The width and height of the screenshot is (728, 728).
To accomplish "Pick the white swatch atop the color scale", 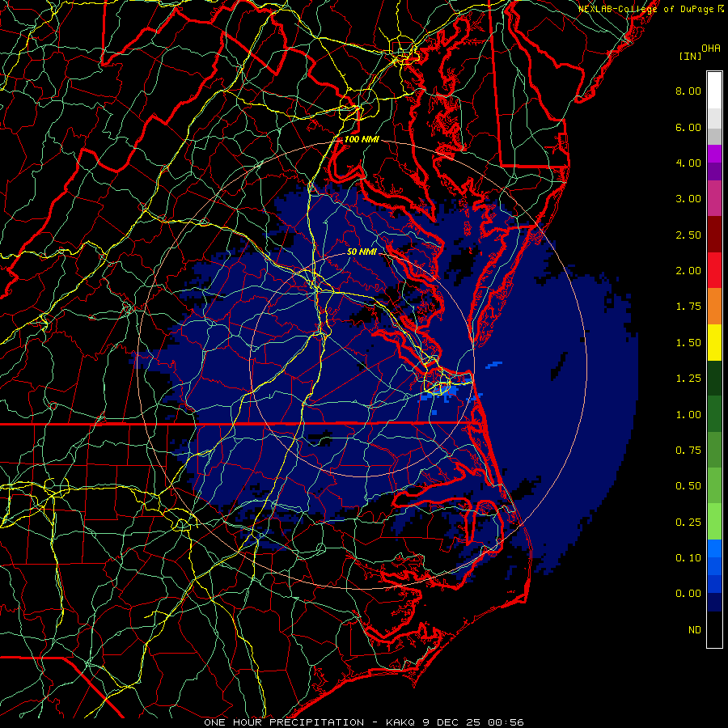I will click(x=714, y=91).
